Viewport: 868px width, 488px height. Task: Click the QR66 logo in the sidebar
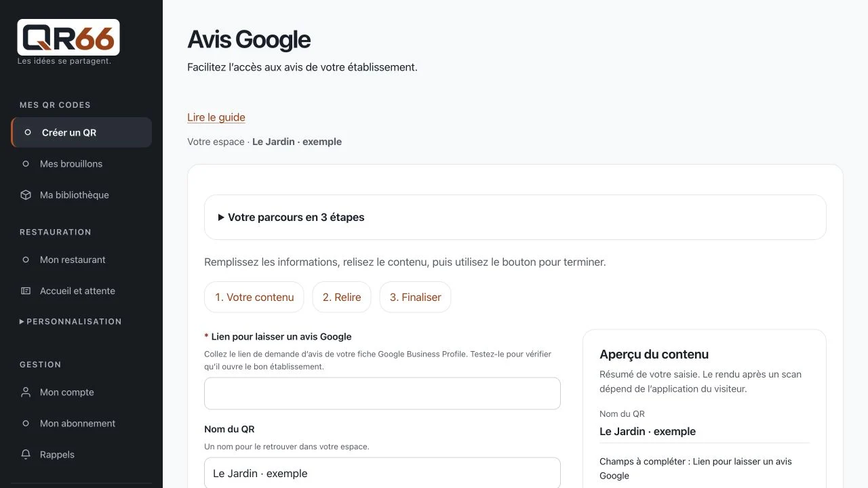point(68,37)
